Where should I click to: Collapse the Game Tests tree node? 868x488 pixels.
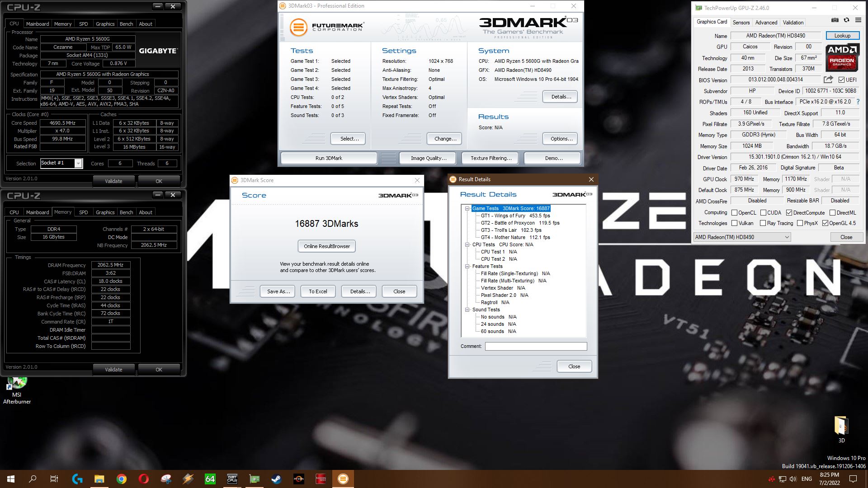tap(467, 209)
